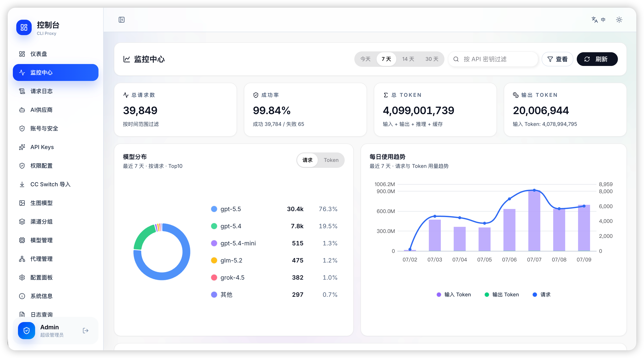Click the 07/03 data point on chart
Image resolution: width=644 pixels, height=358 pixels.
point(435,216)
